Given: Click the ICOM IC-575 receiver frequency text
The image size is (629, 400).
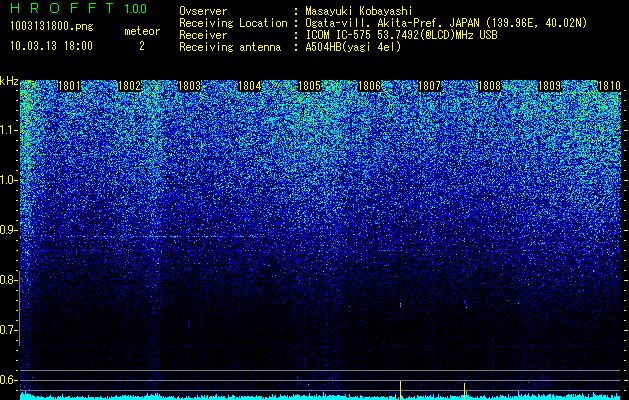Looking at the screenshot, I should click(x=401, y=35).
